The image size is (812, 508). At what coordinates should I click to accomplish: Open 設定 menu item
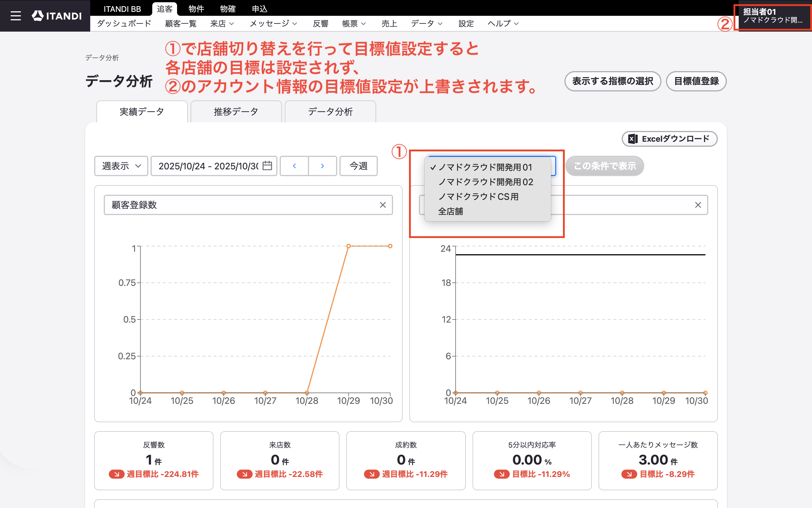click(x=466, y=23)
